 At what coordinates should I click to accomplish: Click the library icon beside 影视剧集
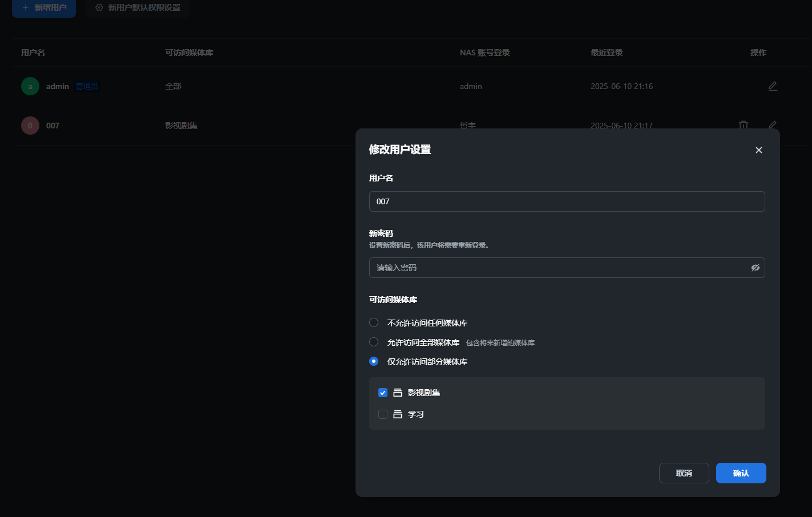(398, 393)
